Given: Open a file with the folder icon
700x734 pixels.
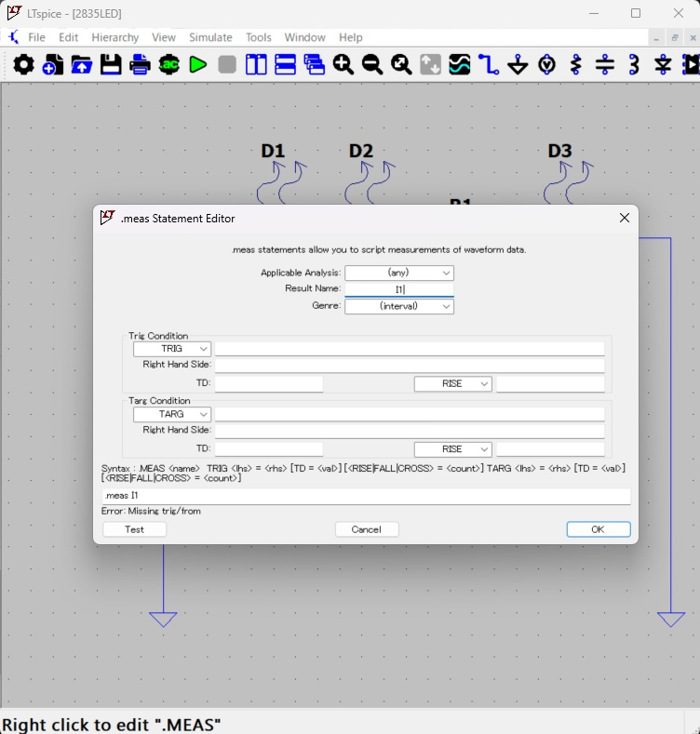Looking at the screenshot, I should click(x=82, y=64).
